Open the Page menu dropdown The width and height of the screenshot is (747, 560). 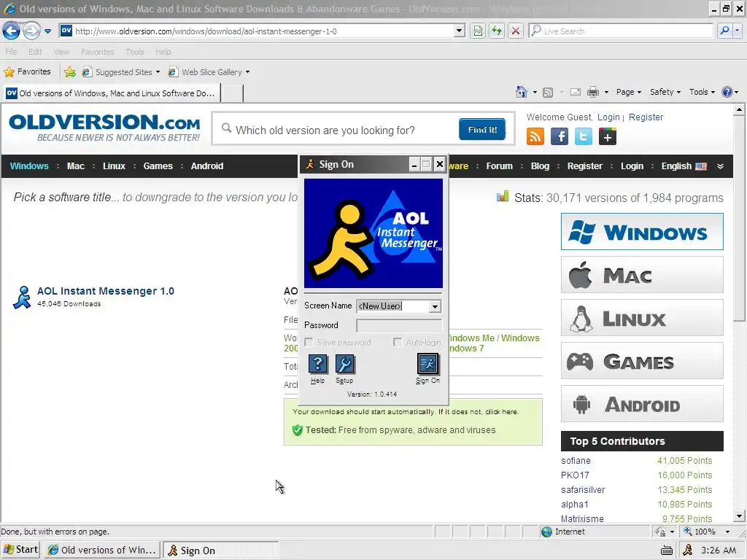click(x=629, y=92)
